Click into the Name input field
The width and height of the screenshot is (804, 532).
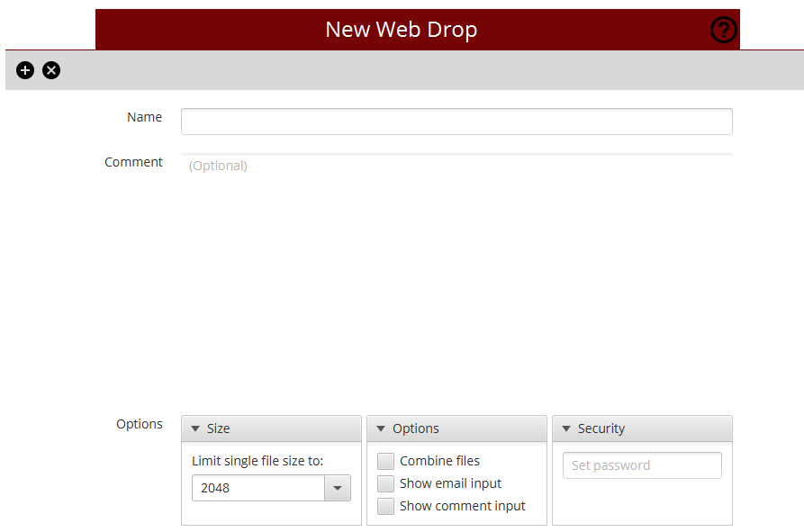coord(456,122)
